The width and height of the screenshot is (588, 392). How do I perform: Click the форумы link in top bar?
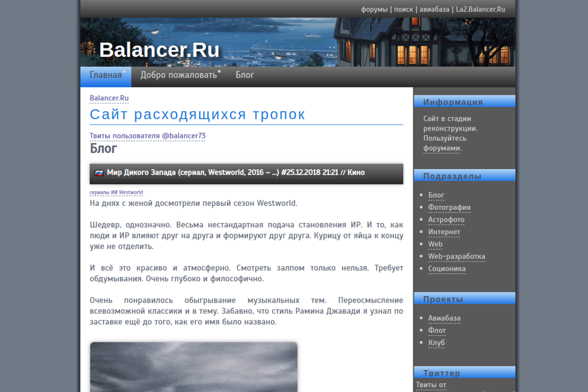tap(374, 9)
